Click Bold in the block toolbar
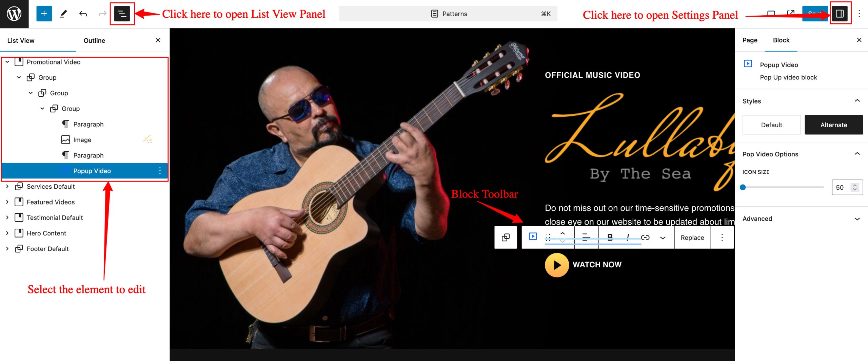The height and width of the screenshot is (361, 868). click(x=610, y=237)
